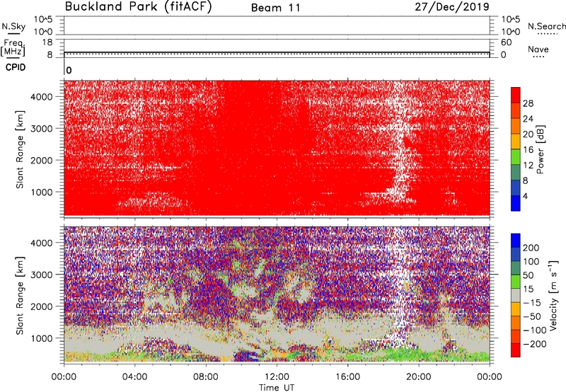
Task: Pick the light green 15–50 Velocity colorbar segment
Action: tap(516, 282)
